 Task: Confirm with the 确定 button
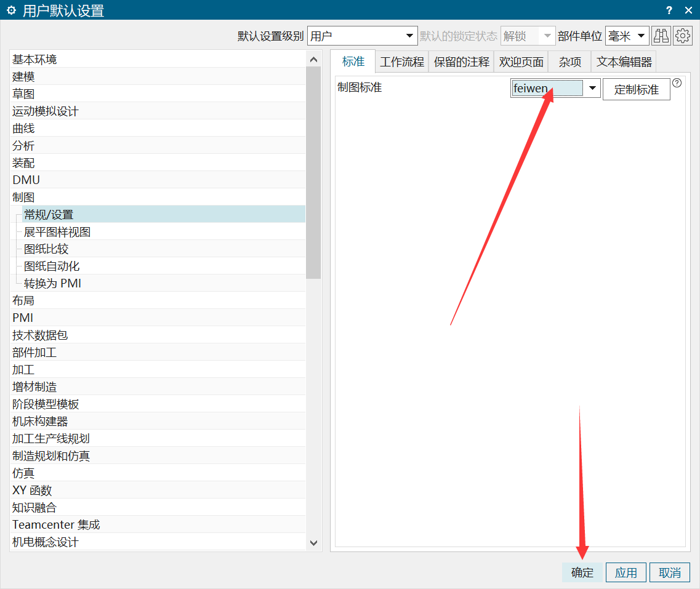(x=582, y=572)
